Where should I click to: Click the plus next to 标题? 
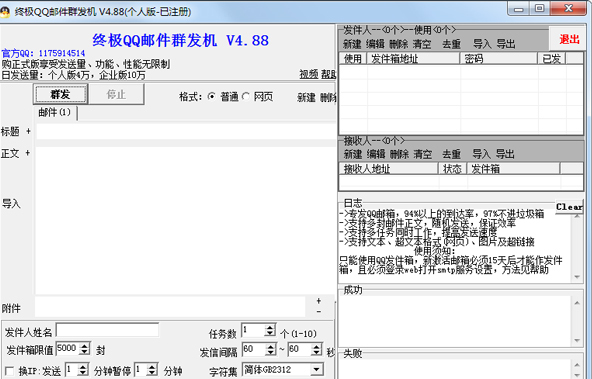tap(28, 131)
